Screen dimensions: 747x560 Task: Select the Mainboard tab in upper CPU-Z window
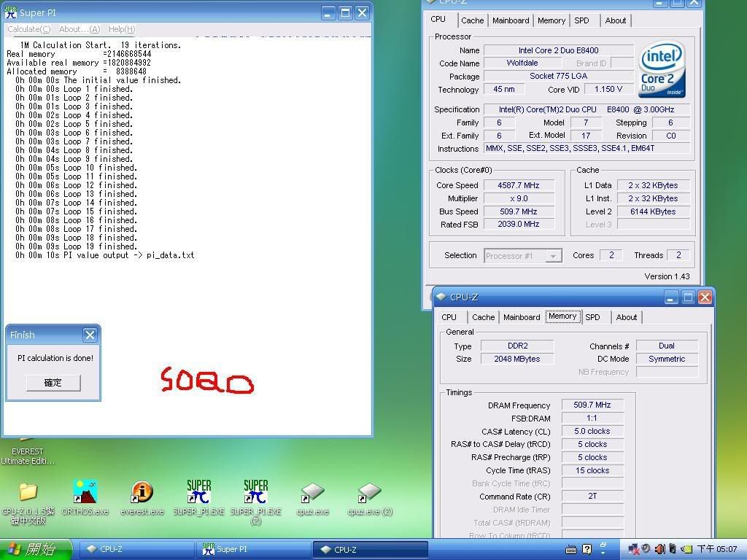click(511, 20)
